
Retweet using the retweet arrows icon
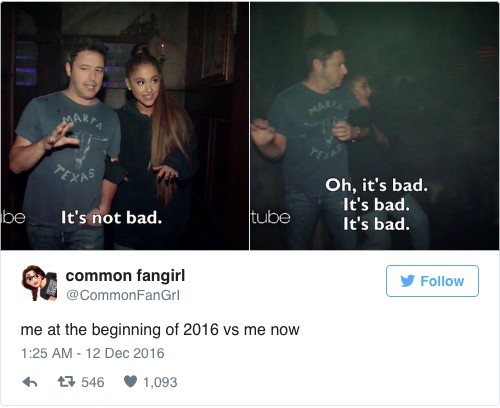pos(66,382)
